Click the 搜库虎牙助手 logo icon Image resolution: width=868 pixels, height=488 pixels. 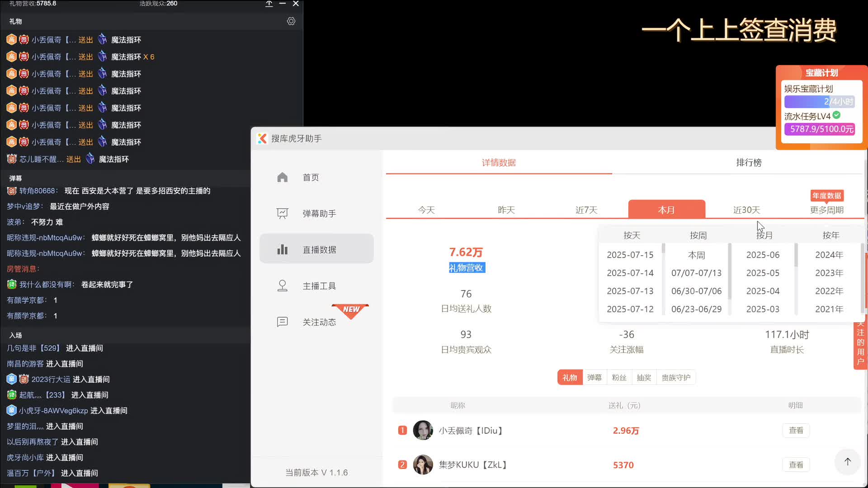tap(262, 139)
